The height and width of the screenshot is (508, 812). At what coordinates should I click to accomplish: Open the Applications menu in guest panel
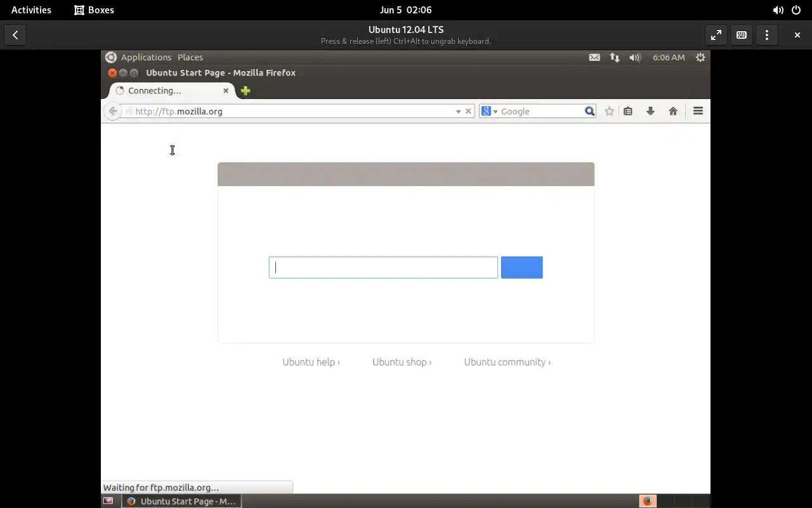click(146, 57)
